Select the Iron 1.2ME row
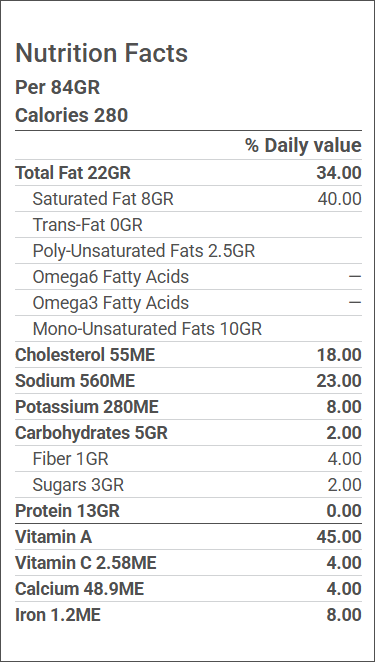The image size is (375, 662). click(x=188, y=615)
